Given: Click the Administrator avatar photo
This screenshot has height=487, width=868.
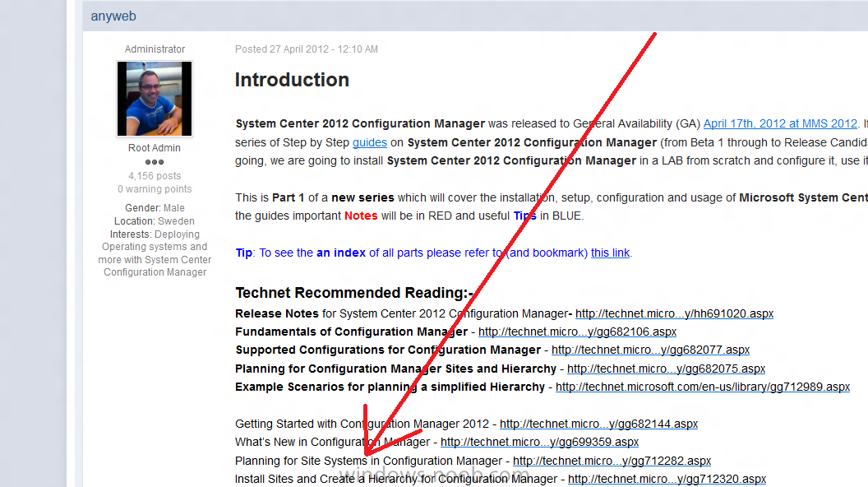Looking at the screenshot, I should [155, 99].
